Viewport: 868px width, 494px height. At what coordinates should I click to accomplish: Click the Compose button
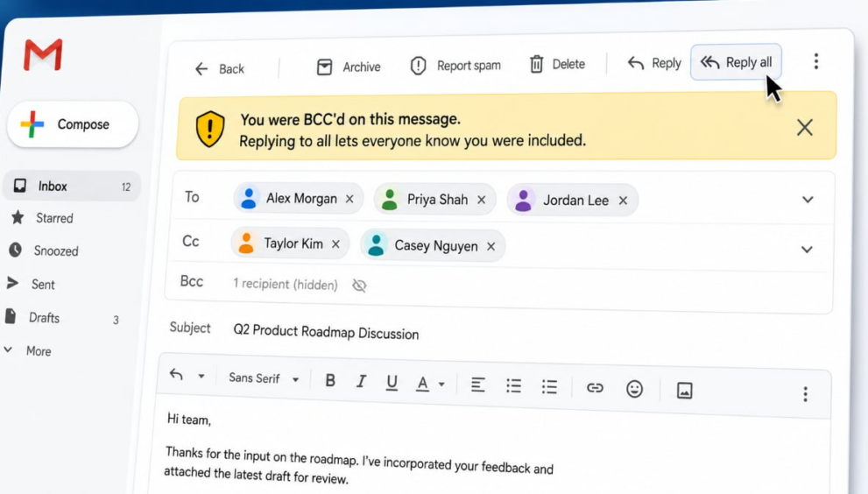coord(73,124)
